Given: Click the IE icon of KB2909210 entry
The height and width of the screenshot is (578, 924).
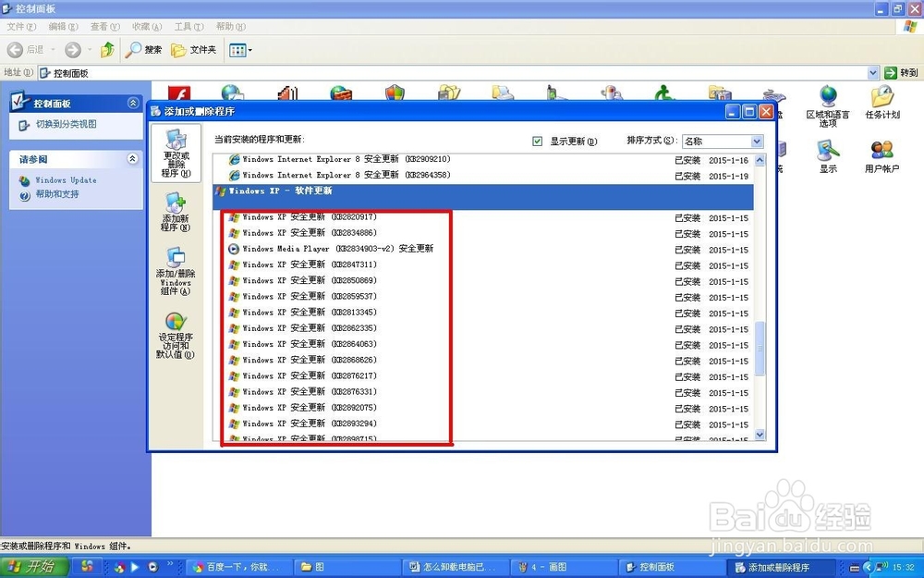Looking at the screenshot, I should (x=234, y=159).
